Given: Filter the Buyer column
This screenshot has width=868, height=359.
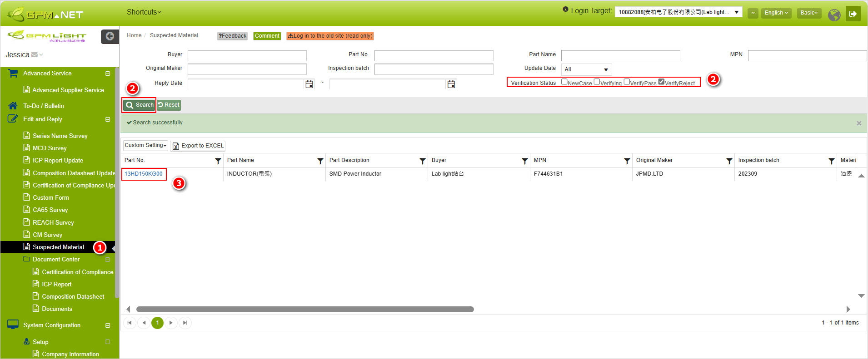Looking at the screenshot, I should pos(525,161).
